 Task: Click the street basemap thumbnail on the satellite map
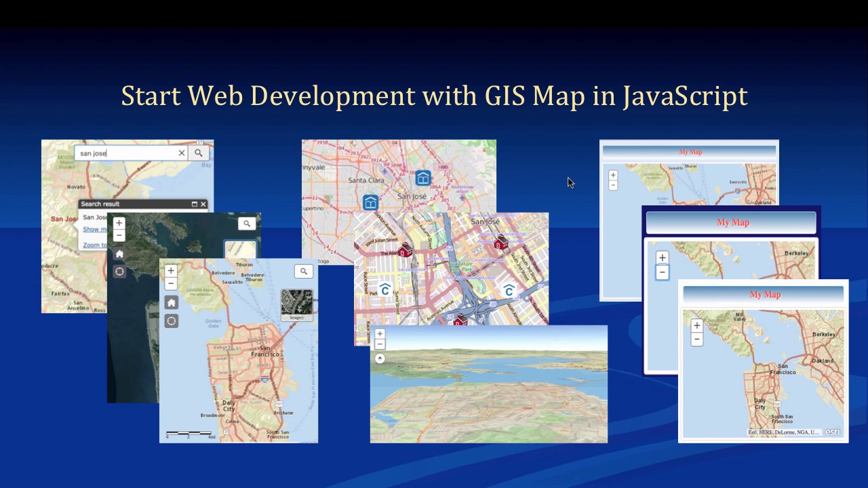point(240,249)
